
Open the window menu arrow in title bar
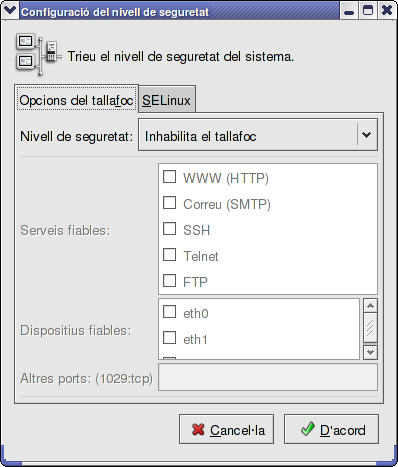pyautogui.click(x=10, y=11)
